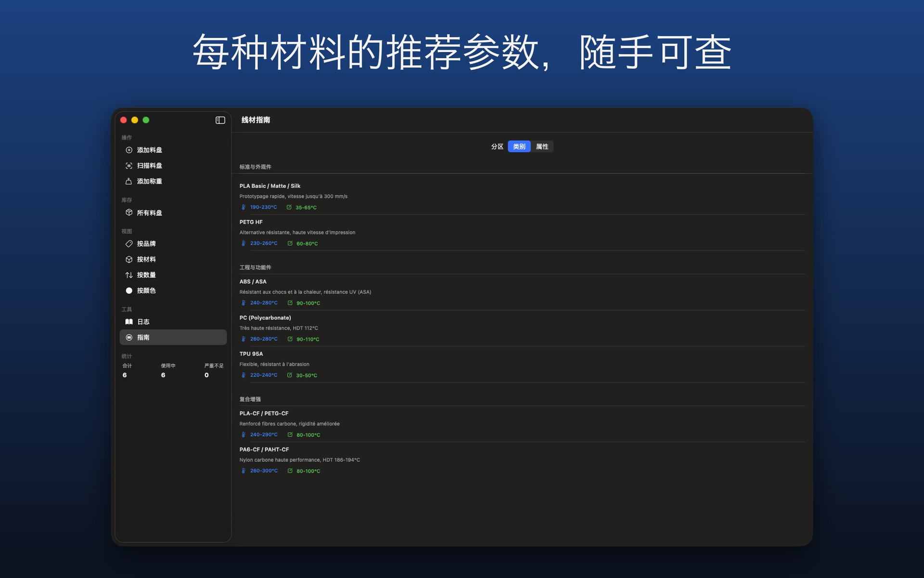The width and height of the screenshot is (924, 578).
Task: Switch grouping to 类别 segment
Action: 519,146
